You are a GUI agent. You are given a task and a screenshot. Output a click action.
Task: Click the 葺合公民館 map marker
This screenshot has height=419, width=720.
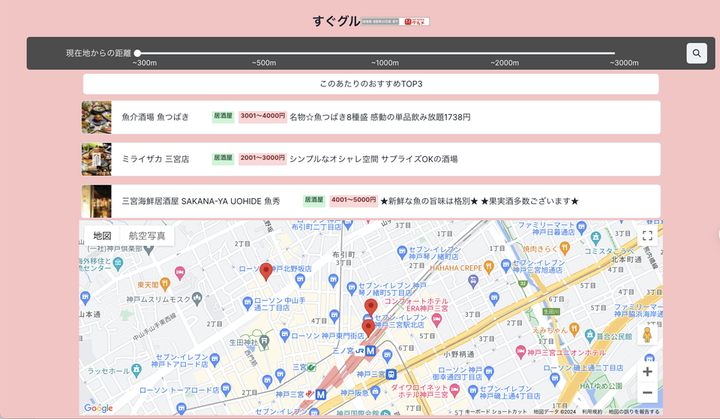tap(590, 336)
